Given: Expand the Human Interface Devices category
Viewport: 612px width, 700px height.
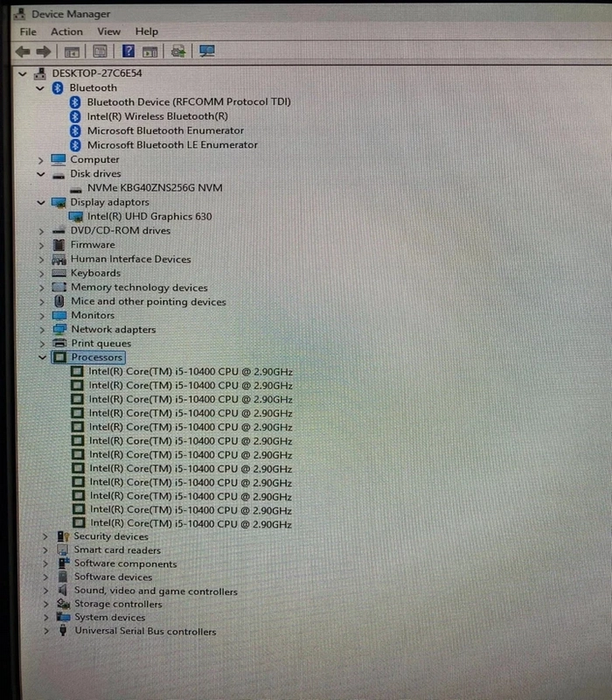Looking at the screenshot, I should click(41, 259).
